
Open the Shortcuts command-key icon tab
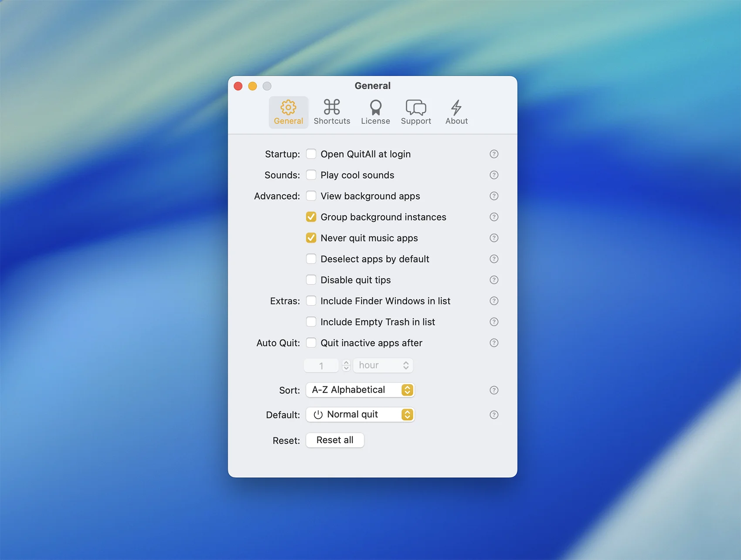click(x=332, y=112)
